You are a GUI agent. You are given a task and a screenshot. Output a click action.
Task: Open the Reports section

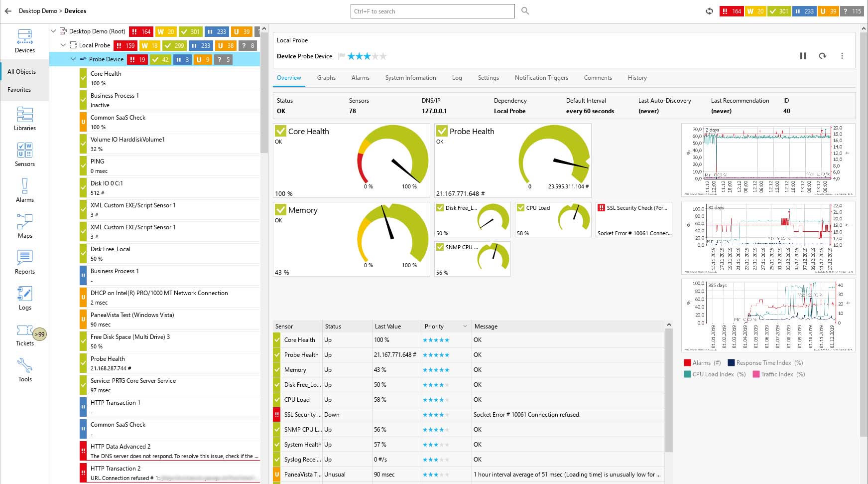point(24,263)
